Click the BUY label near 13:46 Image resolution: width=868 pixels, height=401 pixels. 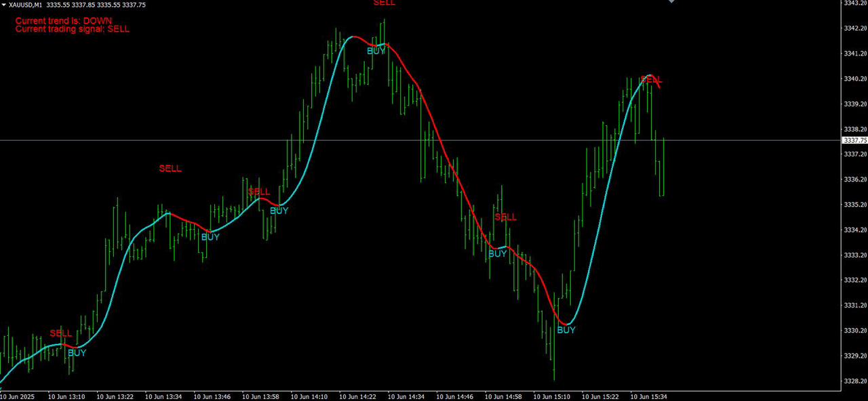pyautogui.click(x=210, y=237)
